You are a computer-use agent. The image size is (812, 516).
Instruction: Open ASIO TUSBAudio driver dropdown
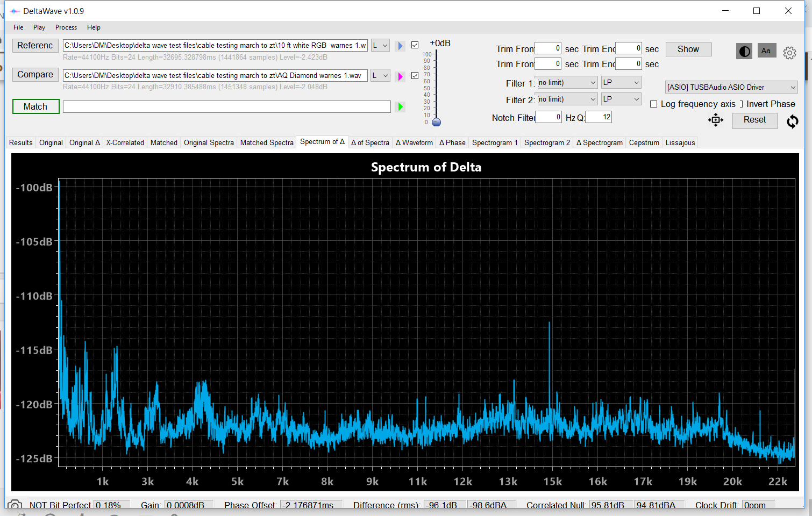[x=731, y=87]
